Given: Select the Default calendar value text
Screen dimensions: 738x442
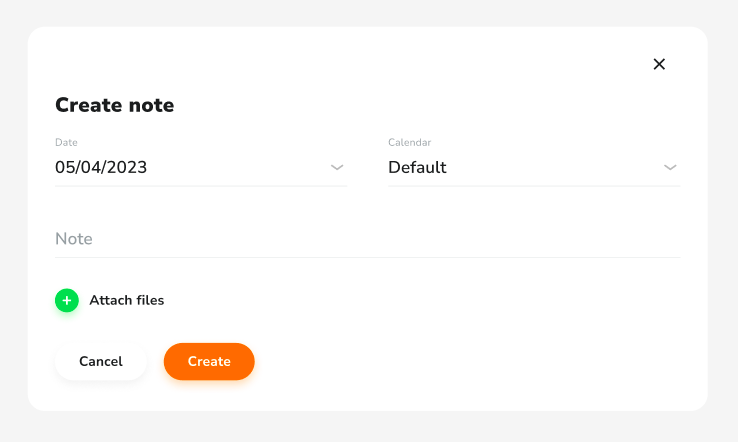Looking at the screenshot, I should point(417,167).
